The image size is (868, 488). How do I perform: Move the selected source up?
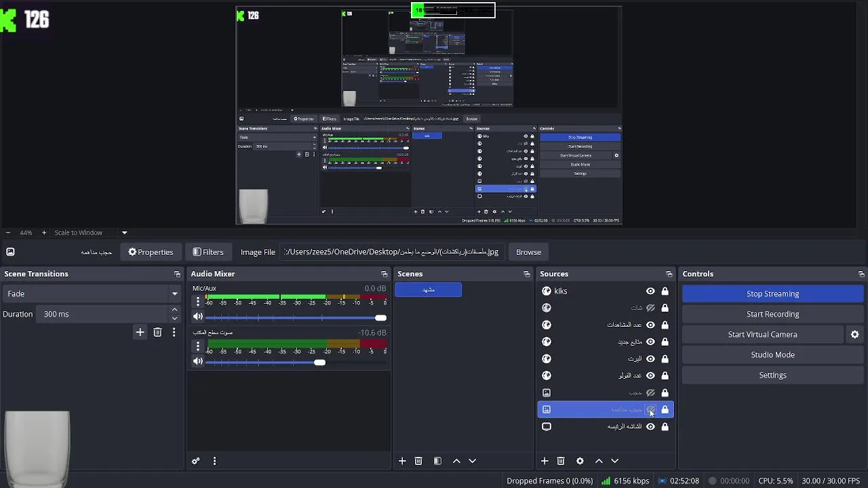coord(599,461)
